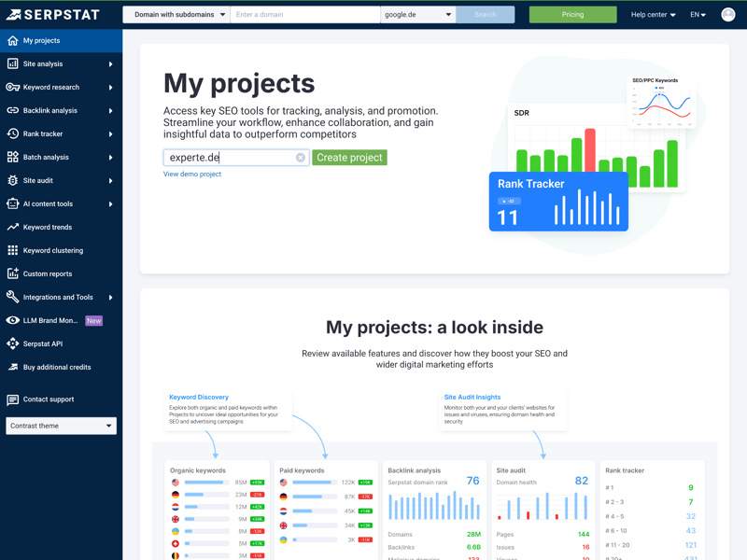Click the top Search button

click(x=485, y=15)
